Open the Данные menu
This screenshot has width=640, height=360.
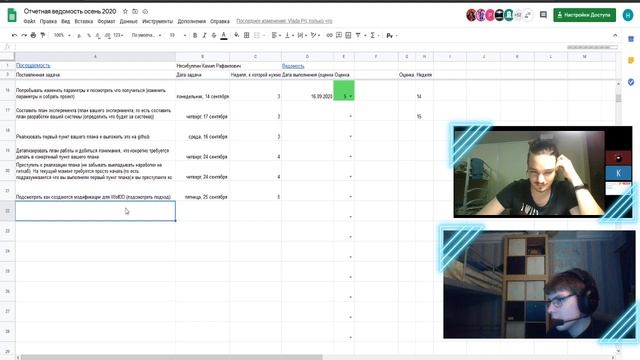pyautogui.click(x=129, y=21)
